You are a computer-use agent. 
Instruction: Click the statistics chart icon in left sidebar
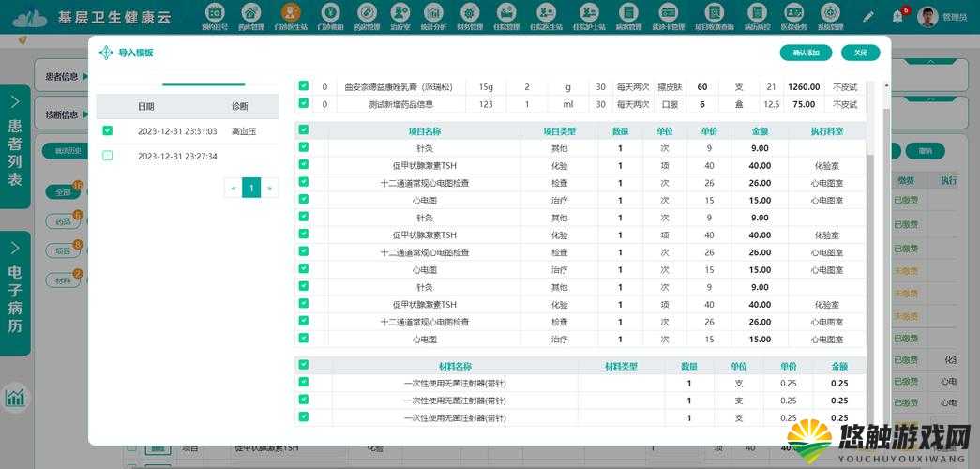point(14,397)
